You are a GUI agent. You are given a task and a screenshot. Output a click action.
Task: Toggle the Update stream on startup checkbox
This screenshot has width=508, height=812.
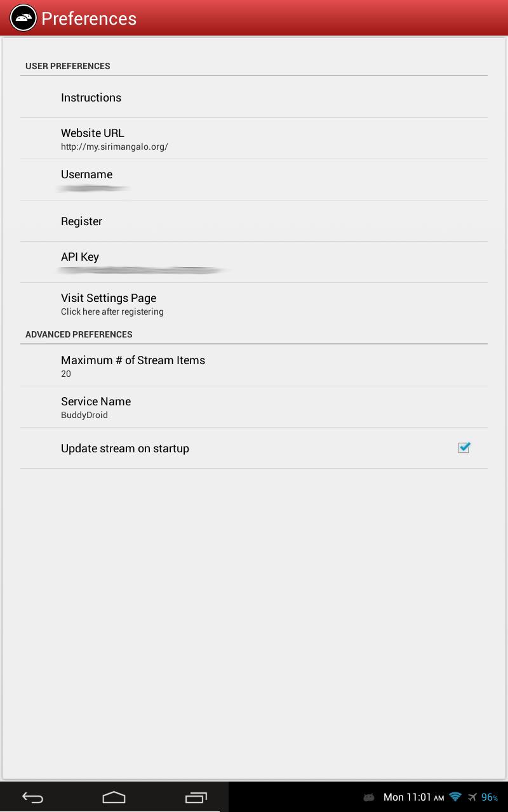464,447
